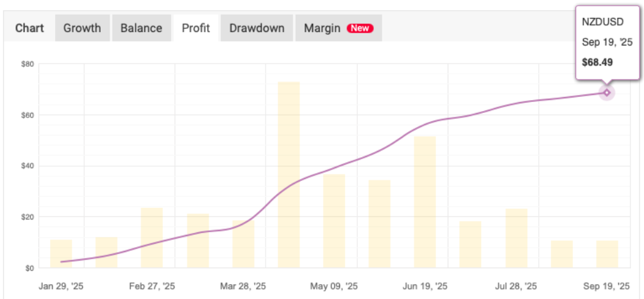Click the red New badge
Viewport: 644px width, 299px height.
click(360, 28)
